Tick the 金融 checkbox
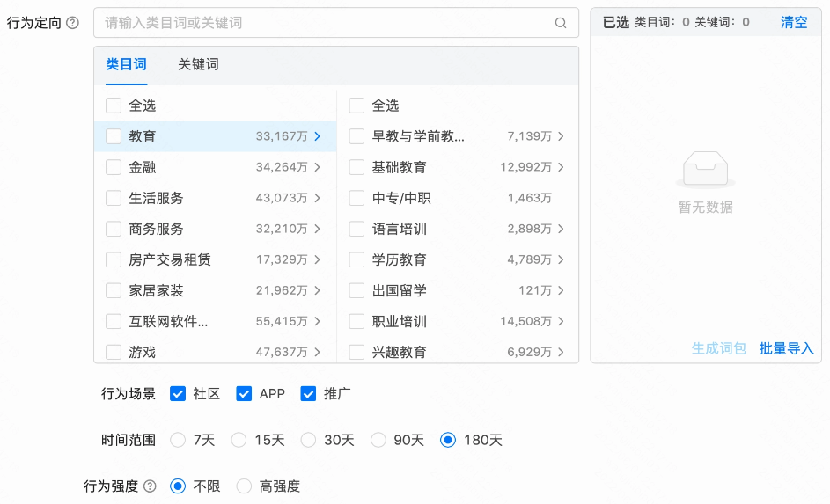830x504 pixels. coord(114,167)
